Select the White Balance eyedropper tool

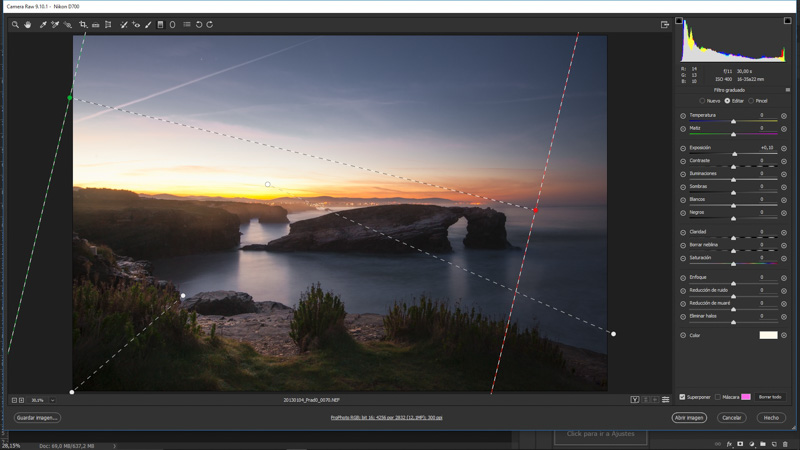[x=43, y=24]
